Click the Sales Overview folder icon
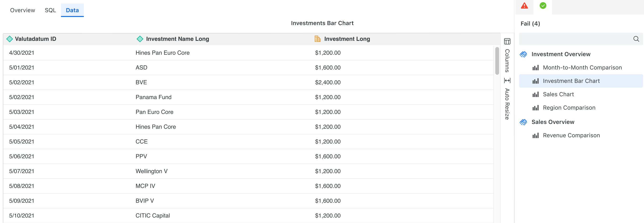 click(x=523, y=122)
